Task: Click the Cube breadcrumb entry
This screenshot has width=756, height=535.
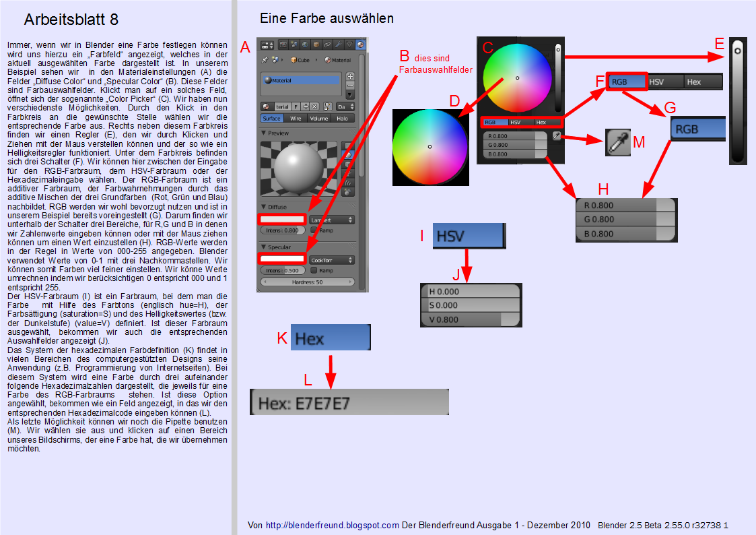Action: pos(300,60)
